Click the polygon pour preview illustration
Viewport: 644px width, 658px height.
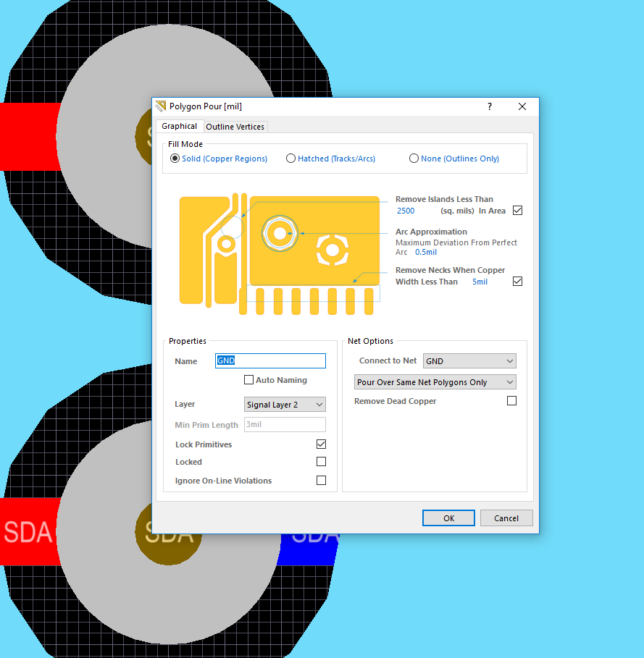pos(280,253)
